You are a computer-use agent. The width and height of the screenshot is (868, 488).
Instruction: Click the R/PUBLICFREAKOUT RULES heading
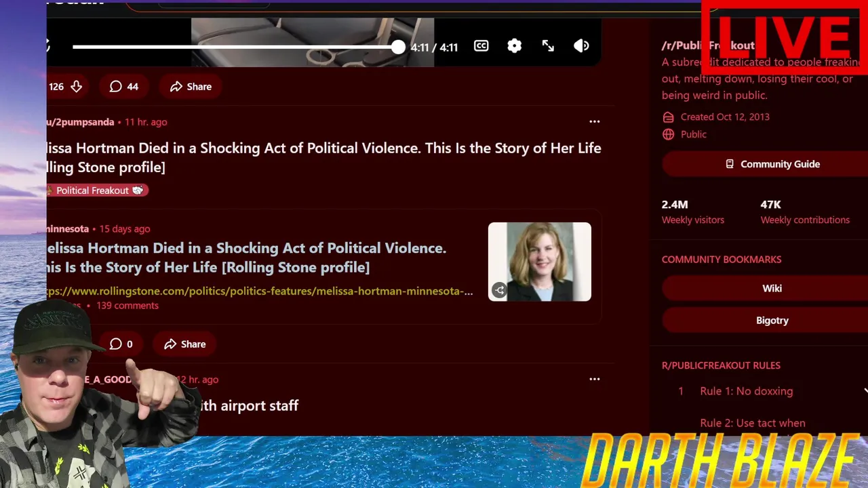pos(721,365)
